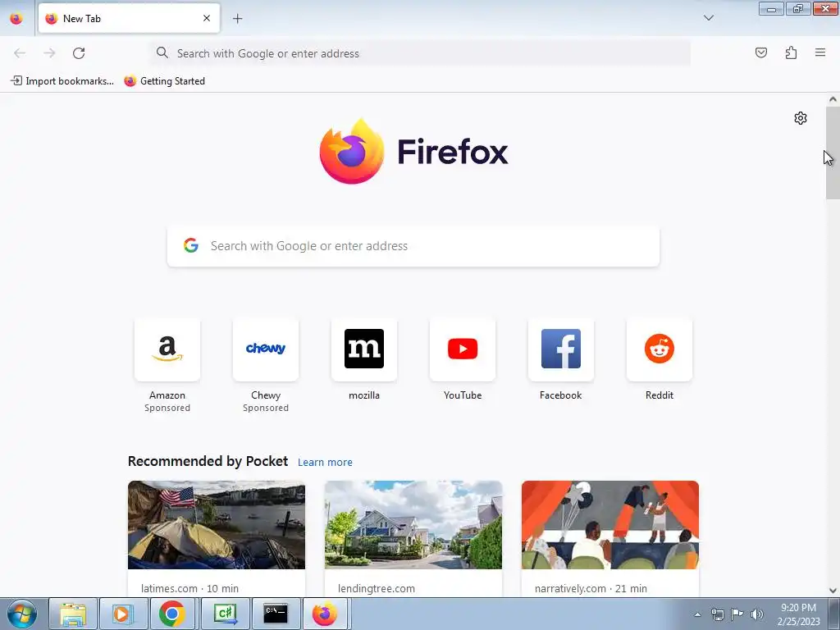Click Import bookmarks bookmark item
The height and width of the screenshot is (630, 840).
coord(62,81)
